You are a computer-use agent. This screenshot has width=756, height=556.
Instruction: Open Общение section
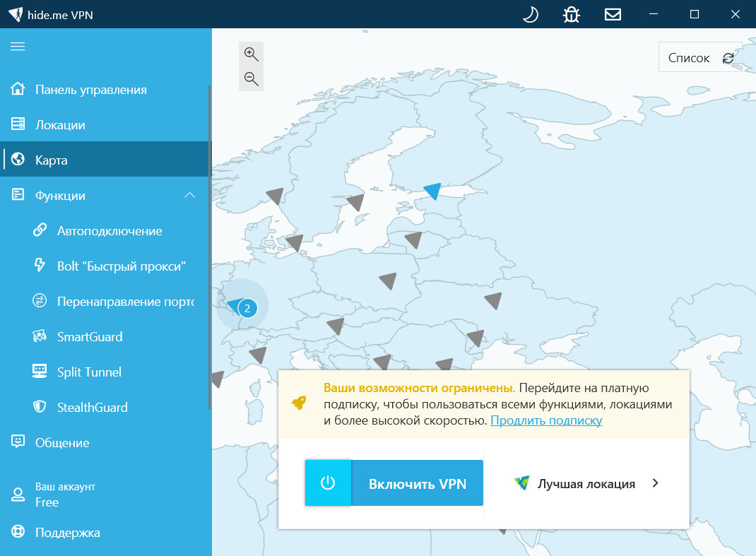tap(105, 443)
